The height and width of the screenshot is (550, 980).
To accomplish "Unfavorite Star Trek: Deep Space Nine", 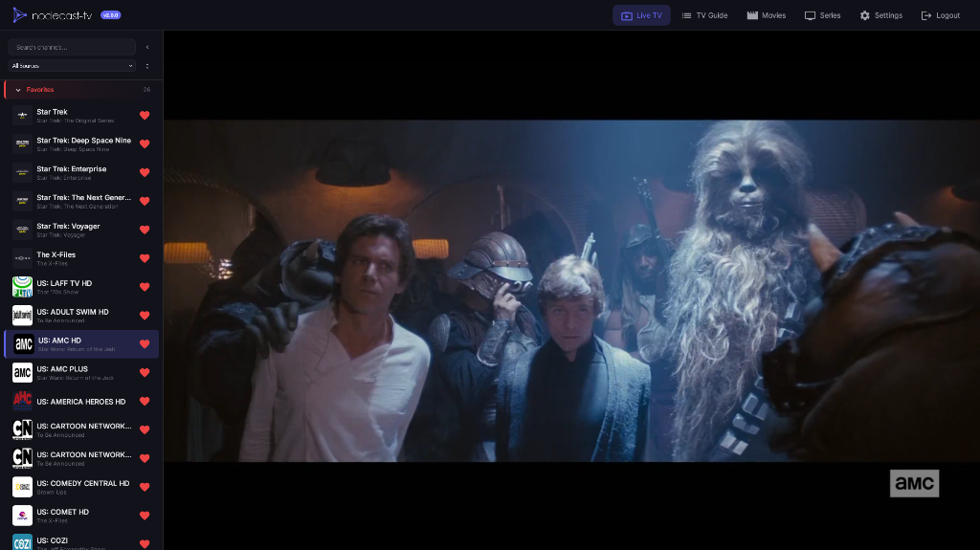I will coord(145,143).
